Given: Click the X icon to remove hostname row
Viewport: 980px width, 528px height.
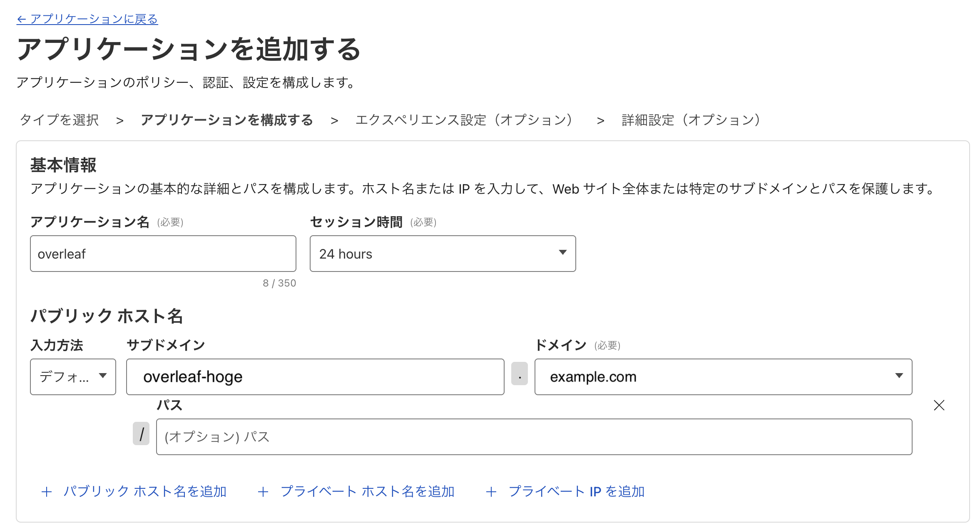Looking at the screenshot, I should 939,405.
